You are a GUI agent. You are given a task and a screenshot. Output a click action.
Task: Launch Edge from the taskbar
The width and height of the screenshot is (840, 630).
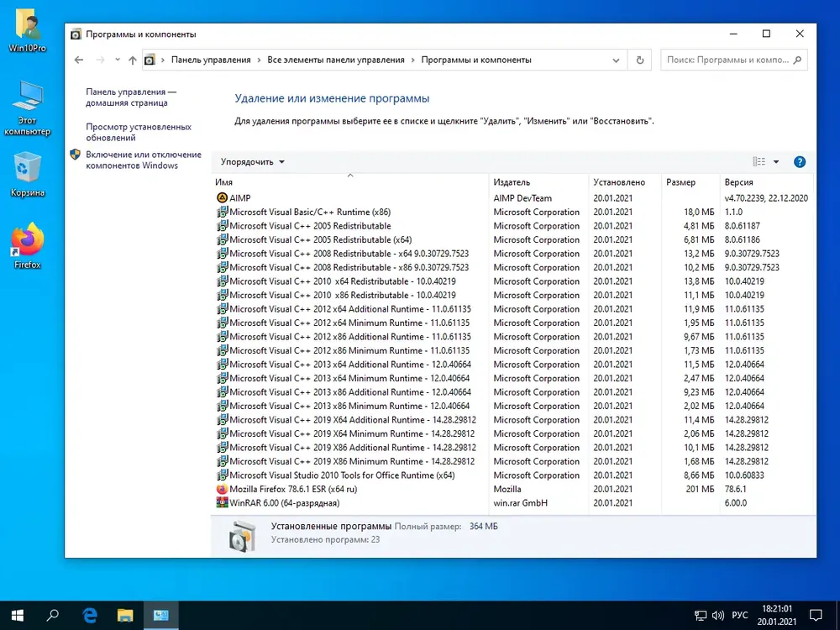point(90,615)
